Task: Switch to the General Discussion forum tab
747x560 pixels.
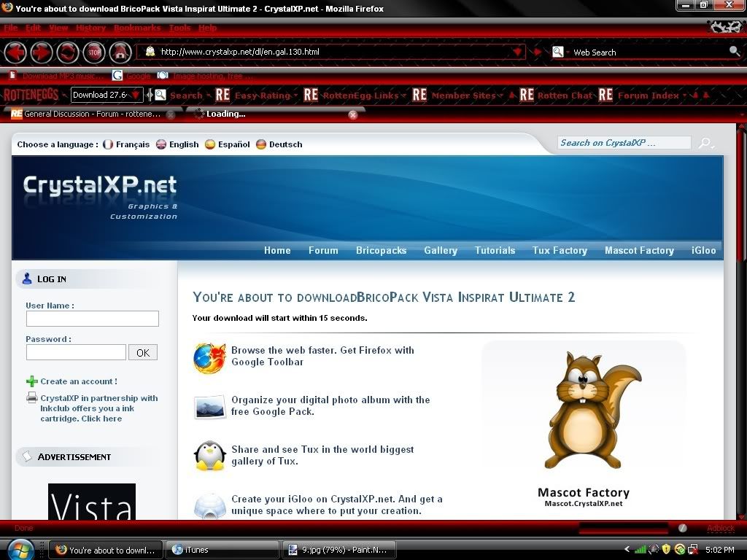Action: [92, 114]
